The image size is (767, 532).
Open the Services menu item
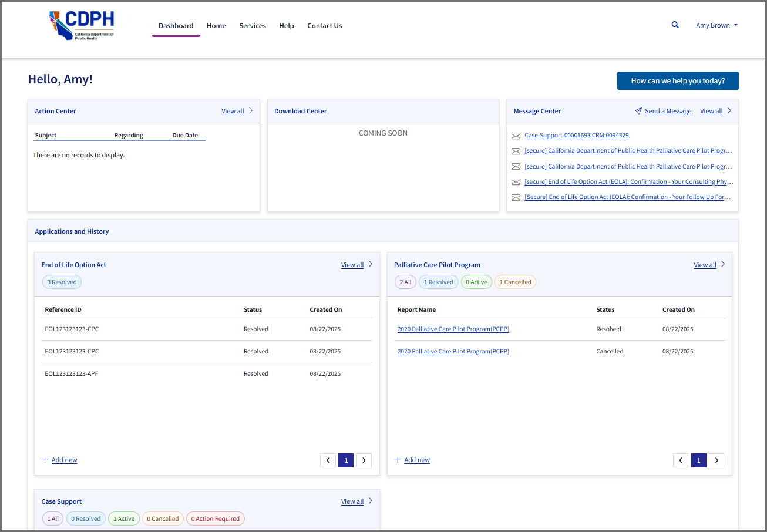point(253,26)
